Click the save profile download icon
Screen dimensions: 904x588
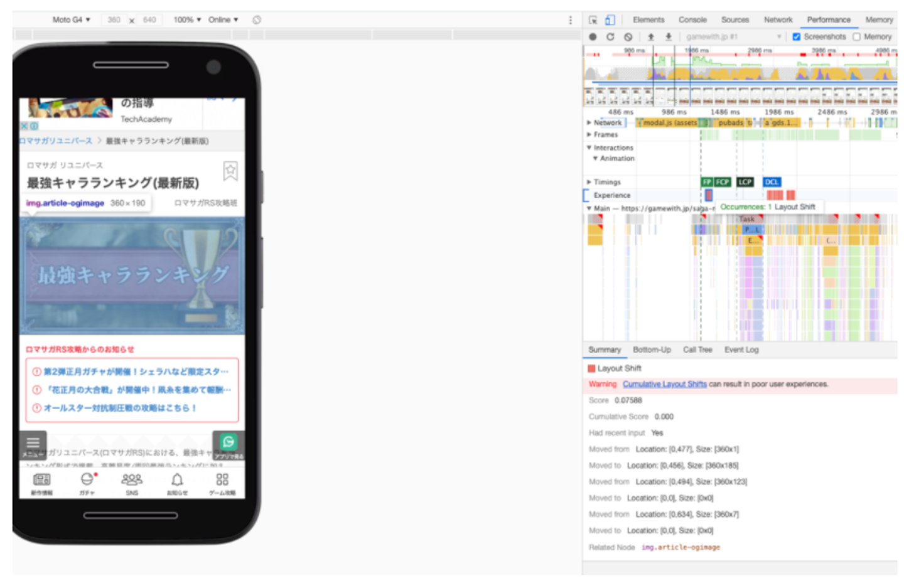pyautogui.click(x=669, y=37)
